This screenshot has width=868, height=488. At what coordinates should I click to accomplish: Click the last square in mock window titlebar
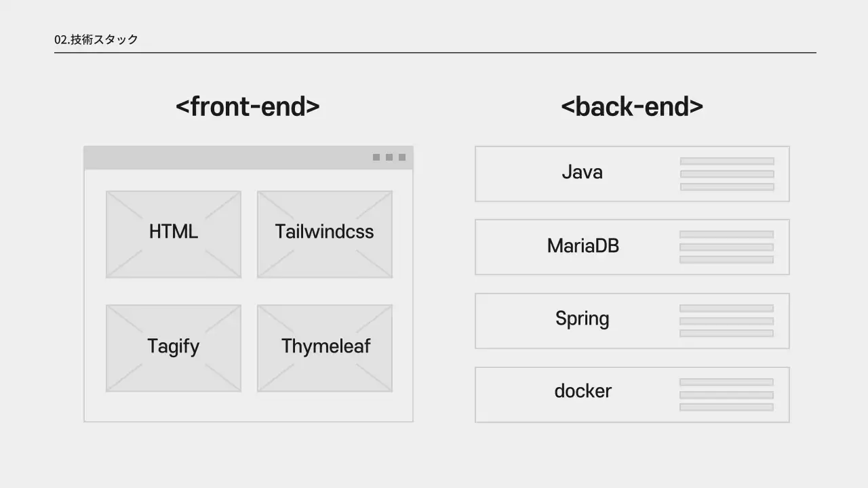pos(402,157)
